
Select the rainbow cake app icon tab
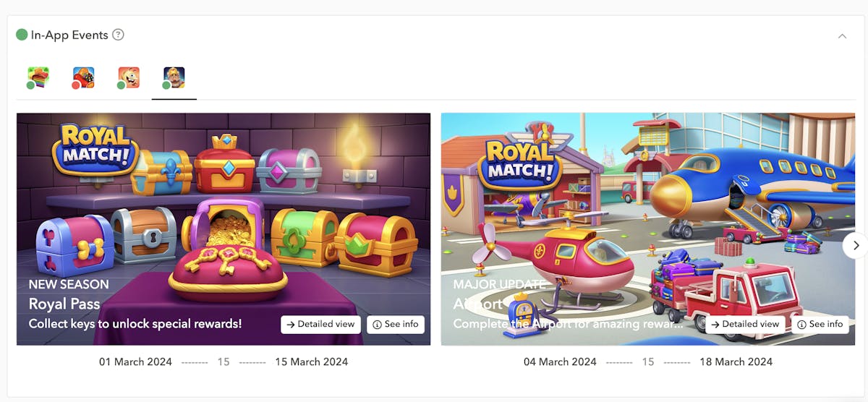click(38, 77)
